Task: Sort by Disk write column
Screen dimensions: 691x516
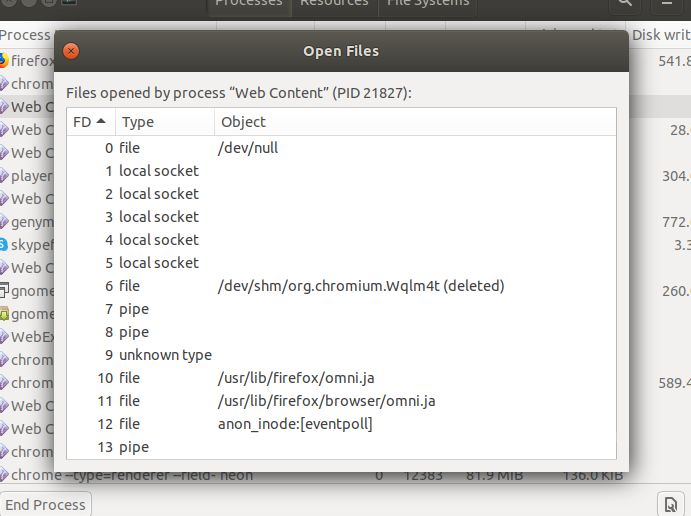Action: [660, 35]
